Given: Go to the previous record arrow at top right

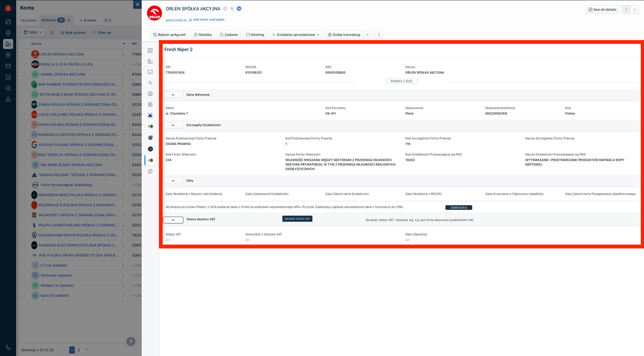Looking at the screenshot, I should tap(626, 10).
